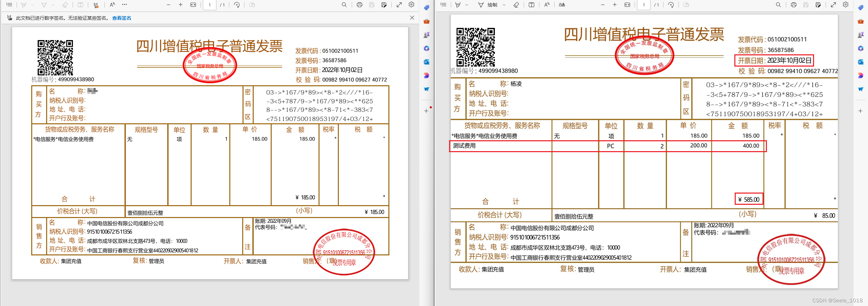
Task: Open table of contents in left PDF viewer
Action: 9,5
